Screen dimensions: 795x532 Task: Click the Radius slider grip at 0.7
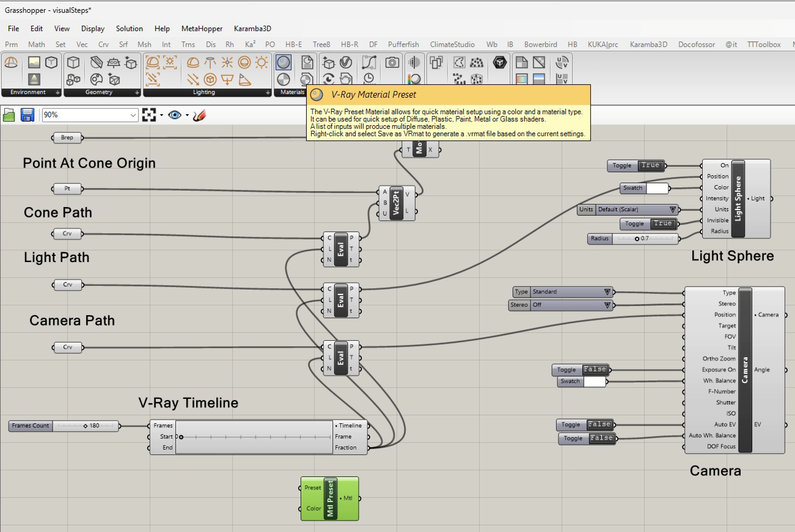[x=637, y=239]
